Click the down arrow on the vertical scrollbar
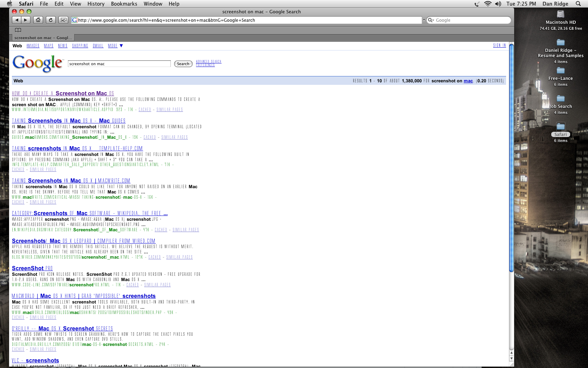 click(511, 359)
